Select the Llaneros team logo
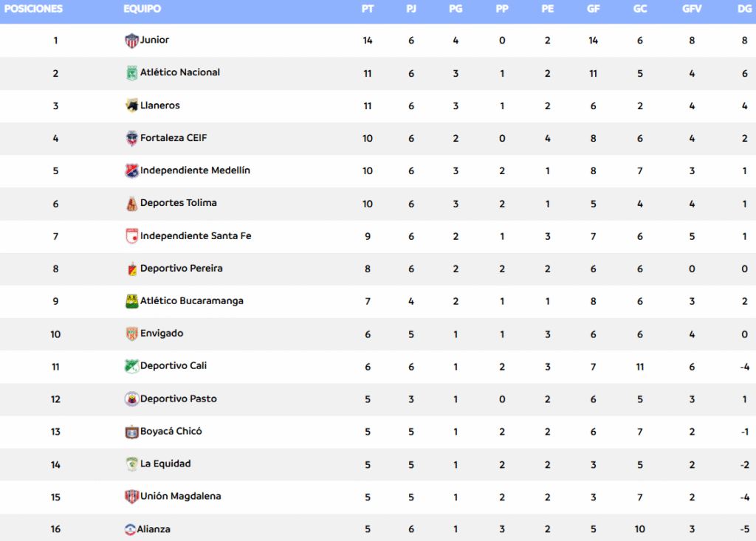The height and width of the screenshot is (541, 756). tap(131, 106)
